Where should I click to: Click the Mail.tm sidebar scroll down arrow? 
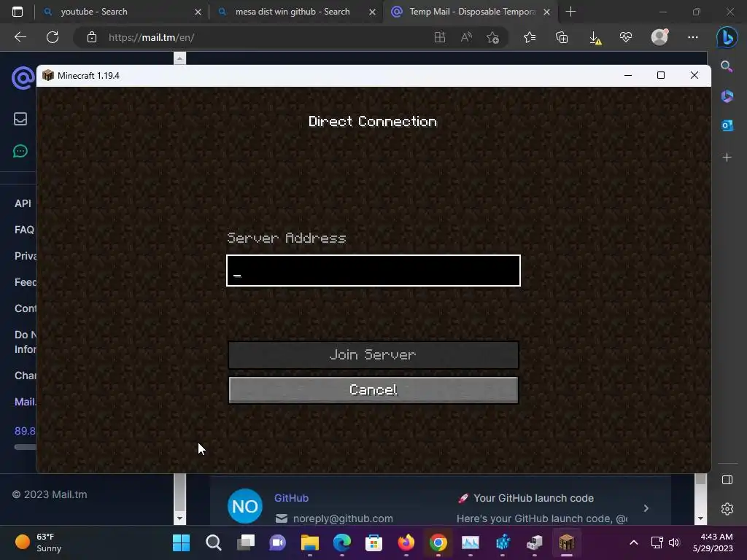[179, 518]
